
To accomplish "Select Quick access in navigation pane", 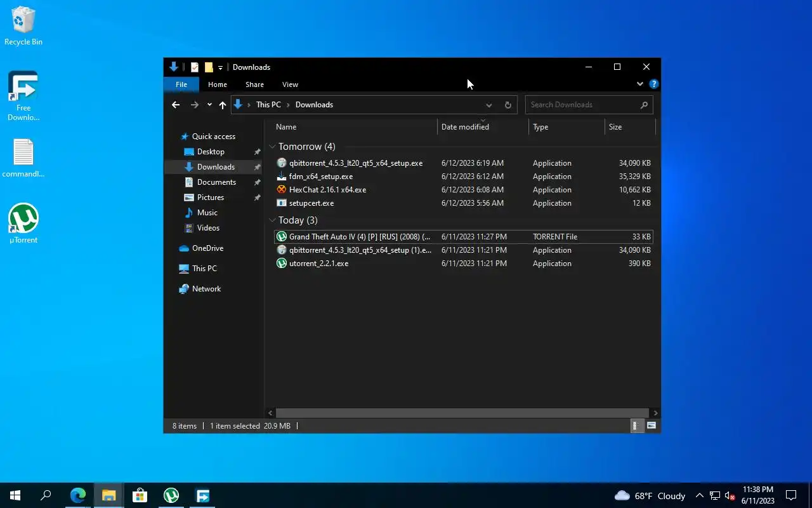I will (214, 137).
